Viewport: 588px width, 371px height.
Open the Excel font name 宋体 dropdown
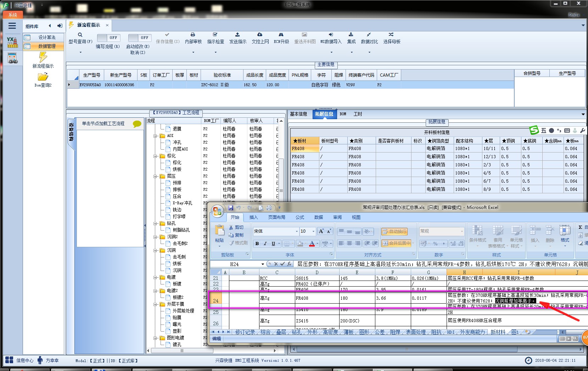coord(297,231)
